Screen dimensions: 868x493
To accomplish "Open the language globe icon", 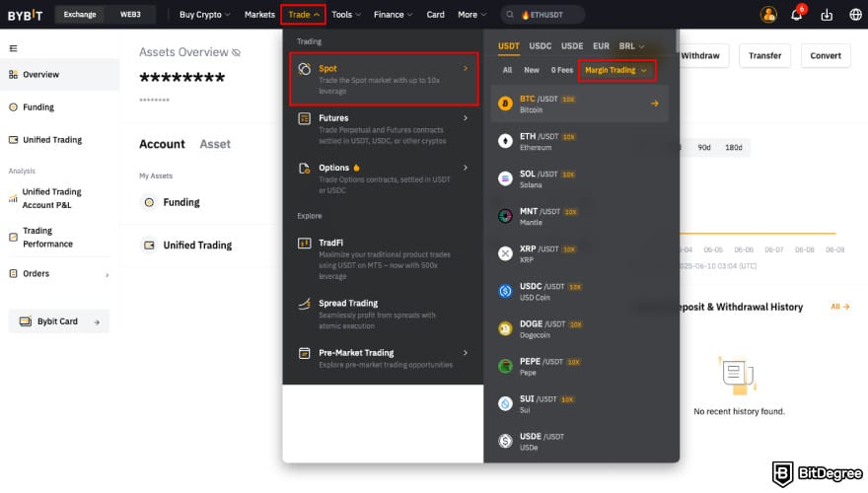I will click(855, 15).
